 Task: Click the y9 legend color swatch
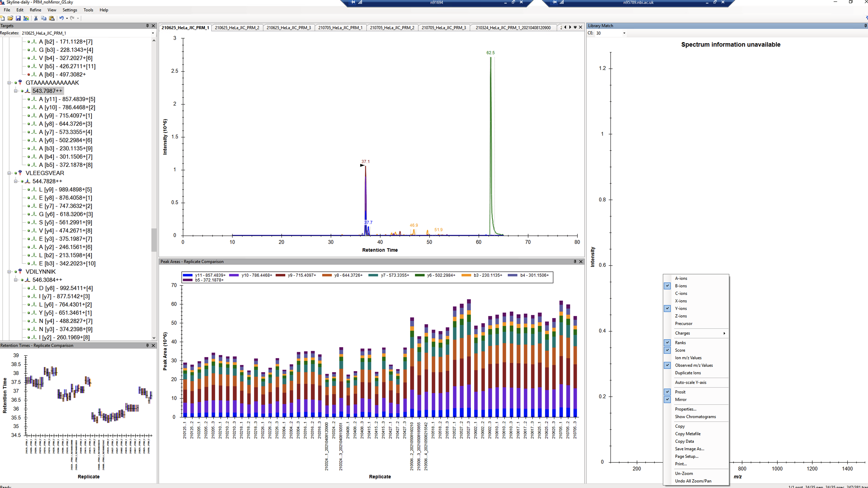pyautogui.click(x=280, y=275)
